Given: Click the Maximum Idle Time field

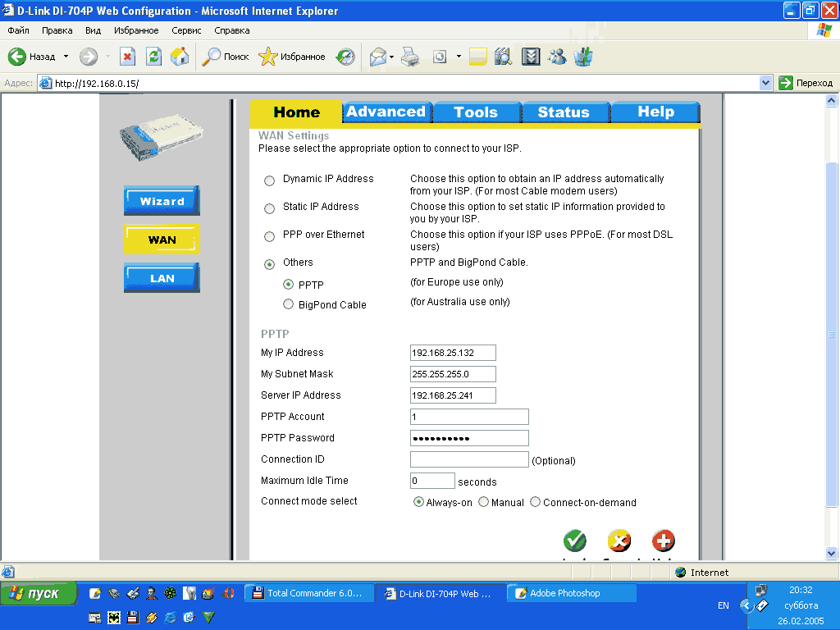Looking at the screenshot, I should click(x=432, y=481).
